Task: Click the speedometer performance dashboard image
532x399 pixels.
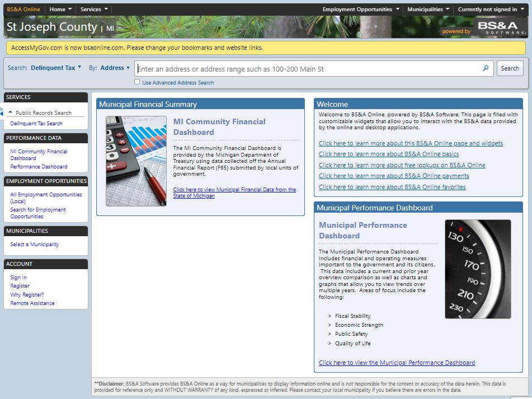Action: point(478,269)
